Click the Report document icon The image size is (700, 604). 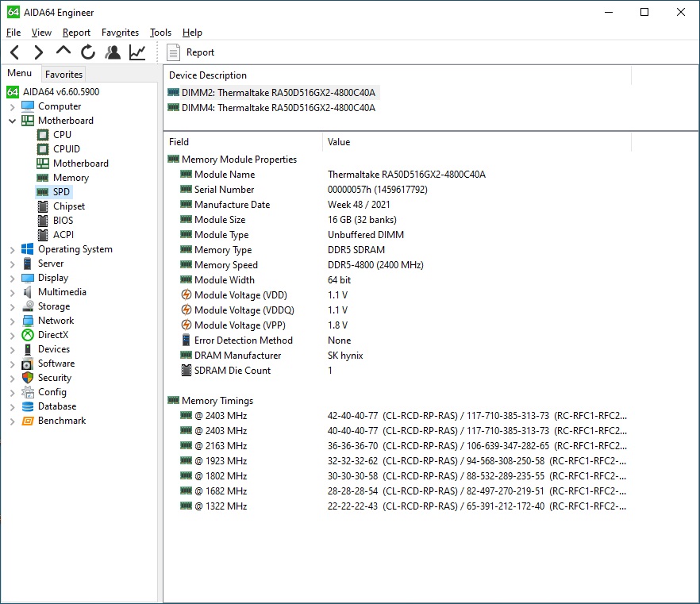coord(173,52)
